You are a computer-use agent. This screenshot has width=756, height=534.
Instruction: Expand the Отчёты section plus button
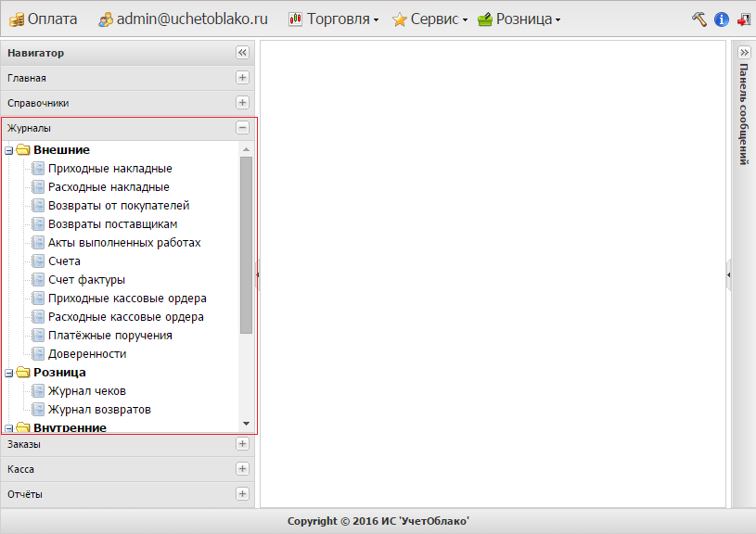coord(242,494)
